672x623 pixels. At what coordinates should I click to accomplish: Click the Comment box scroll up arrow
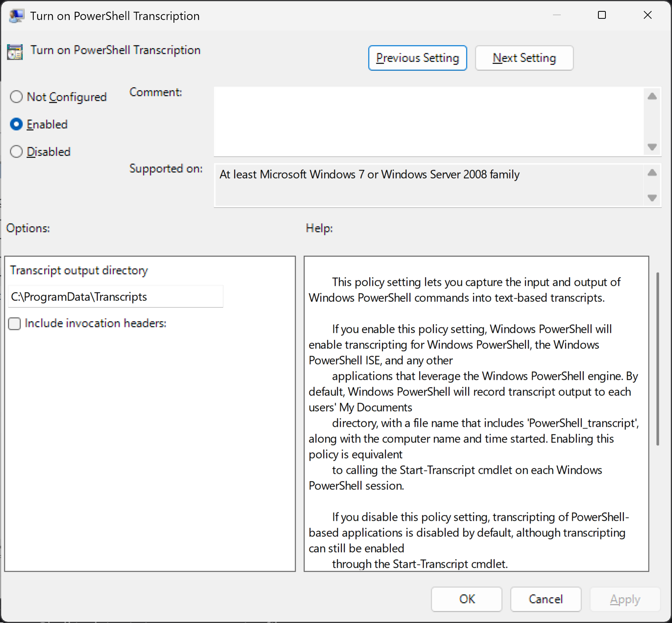(652, 96)
